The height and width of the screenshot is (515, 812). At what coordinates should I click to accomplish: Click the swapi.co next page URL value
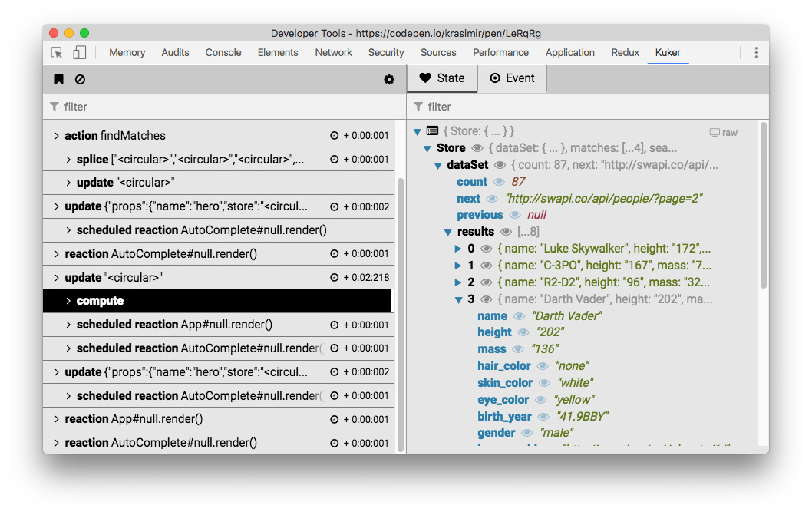(x=603, y=199)
